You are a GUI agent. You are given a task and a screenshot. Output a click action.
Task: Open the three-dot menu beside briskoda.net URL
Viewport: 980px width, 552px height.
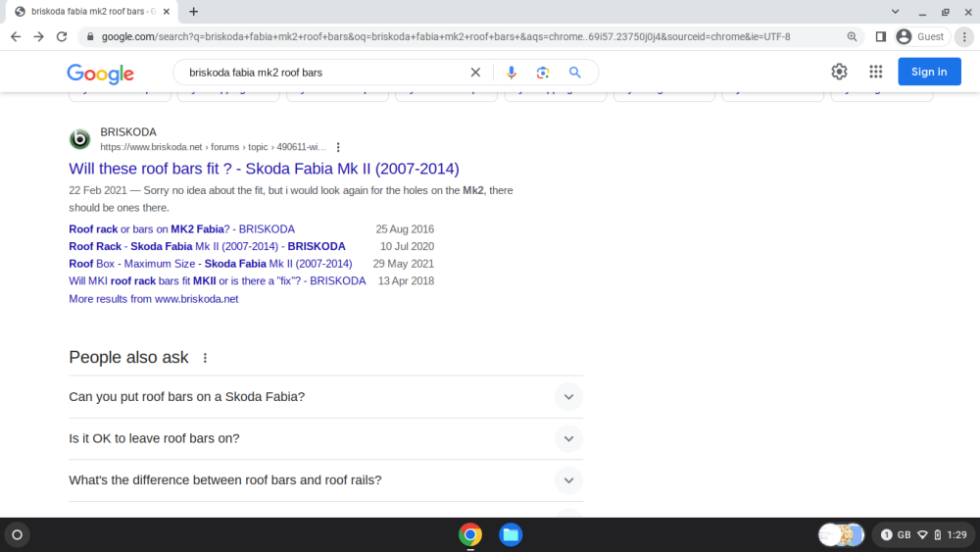pos(338,147)
